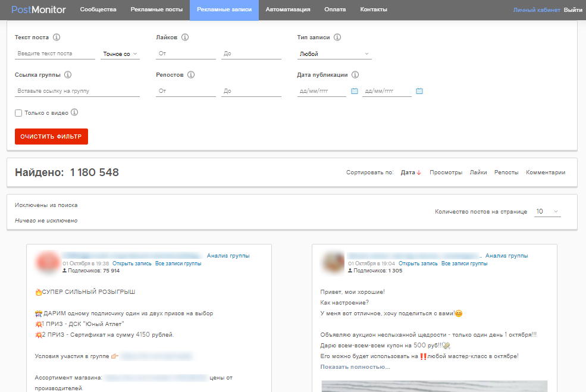This screenshot has height=392, width=586.
Task: Click info icon next to Репостов
Action: click(x=191, y=75)
